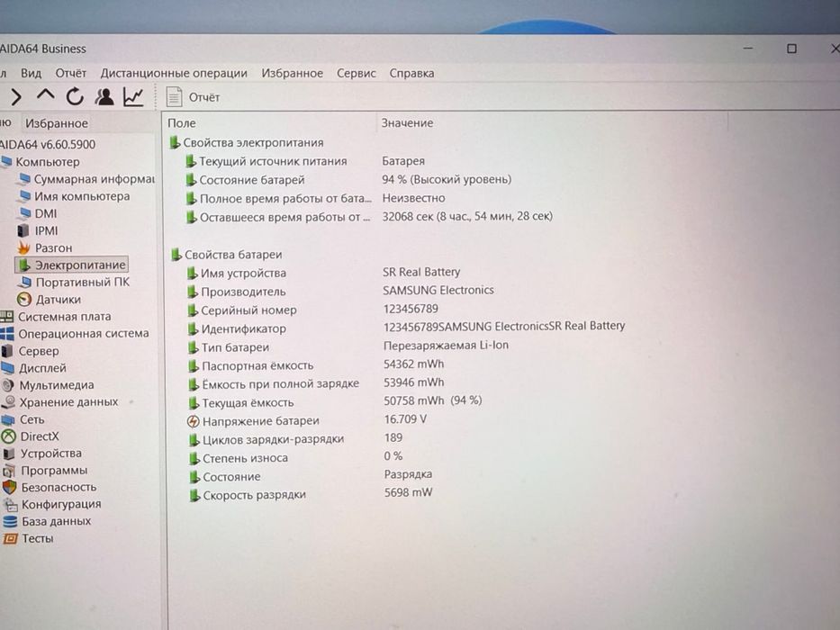Select Электропитание tree item
The width and height of the screenshot is (840, 630).
71,265
